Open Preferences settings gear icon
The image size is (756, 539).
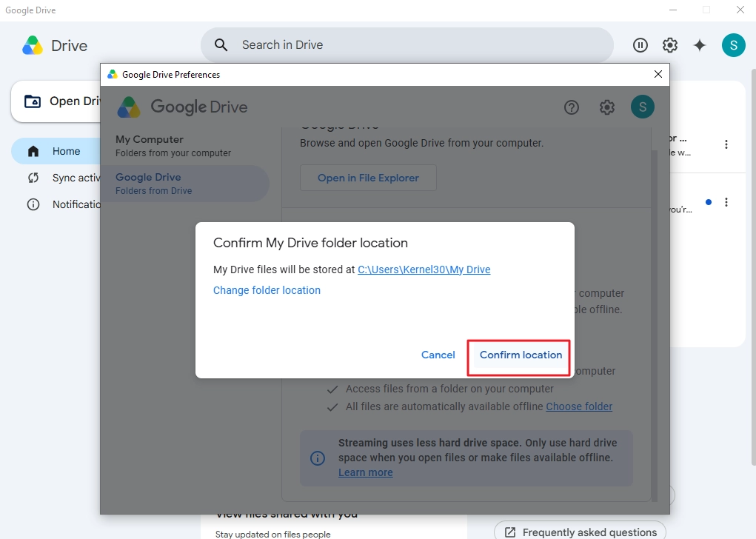606,107
